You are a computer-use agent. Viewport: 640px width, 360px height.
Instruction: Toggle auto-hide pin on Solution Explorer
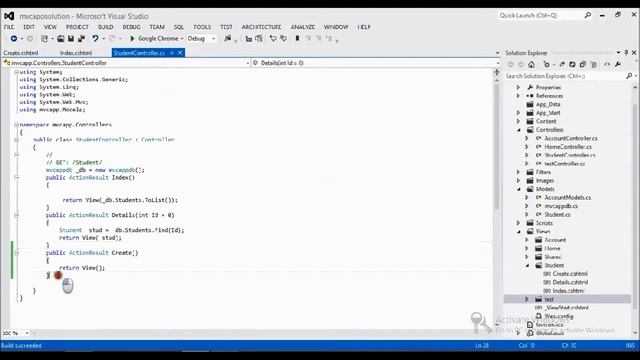coord(626,53)
